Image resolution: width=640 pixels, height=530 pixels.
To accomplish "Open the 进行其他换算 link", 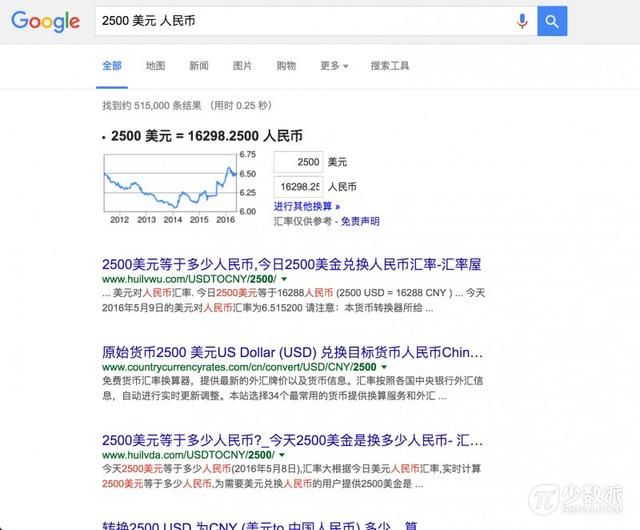I will tap(307, 207).
